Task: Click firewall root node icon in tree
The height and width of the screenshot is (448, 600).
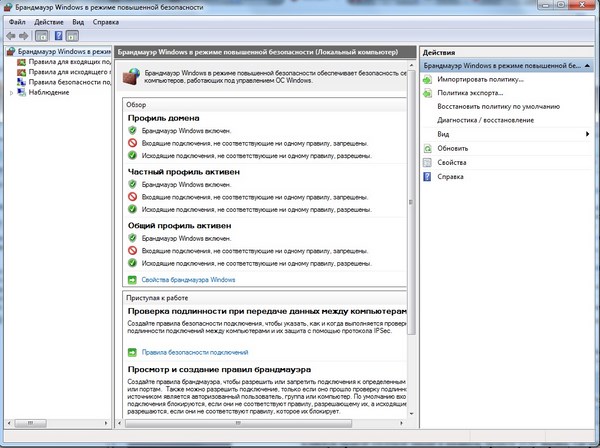Action: pos(11,51)
